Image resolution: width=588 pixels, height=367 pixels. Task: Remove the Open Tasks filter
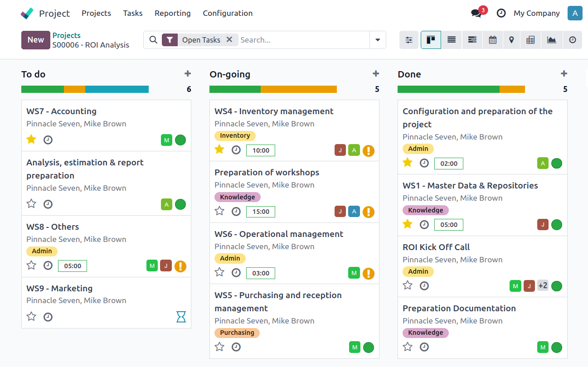(x=229, y=40)
